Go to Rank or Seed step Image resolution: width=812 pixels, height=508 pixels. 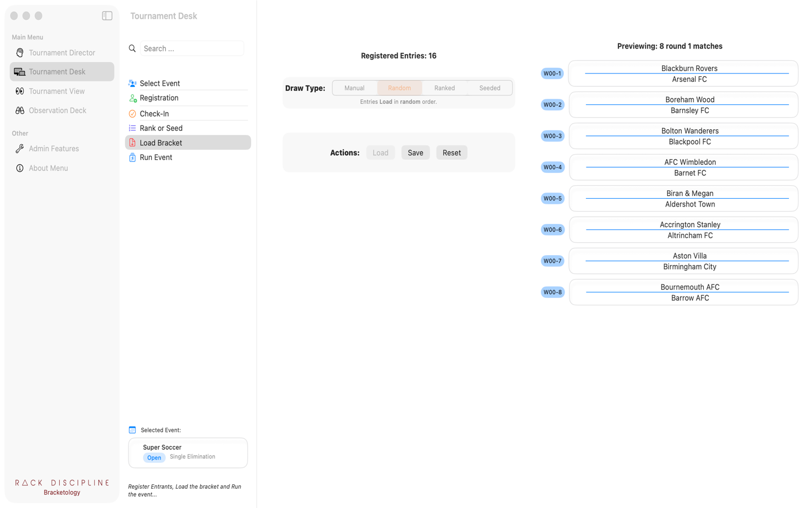coord(188,128)
